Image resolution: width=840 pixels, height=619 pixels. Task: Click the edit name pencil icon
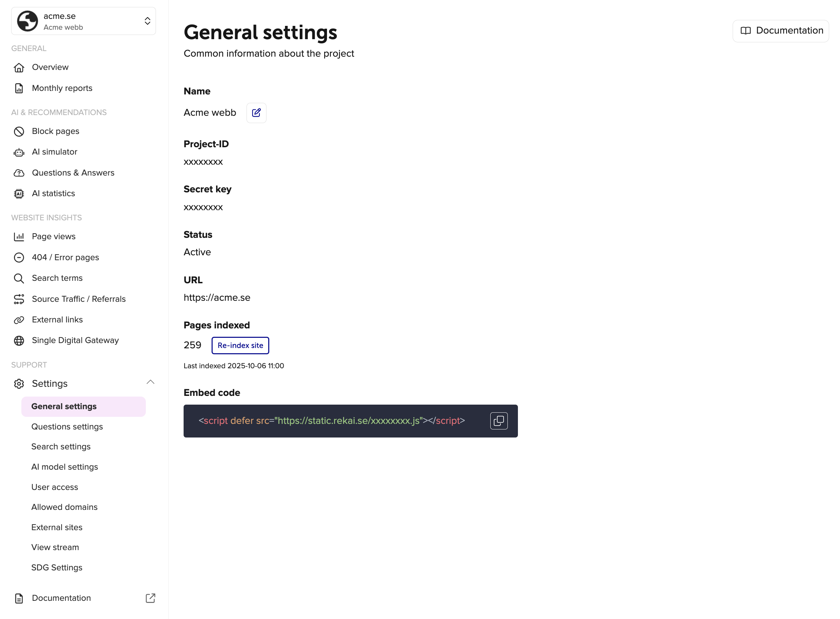tap(256, 113)
